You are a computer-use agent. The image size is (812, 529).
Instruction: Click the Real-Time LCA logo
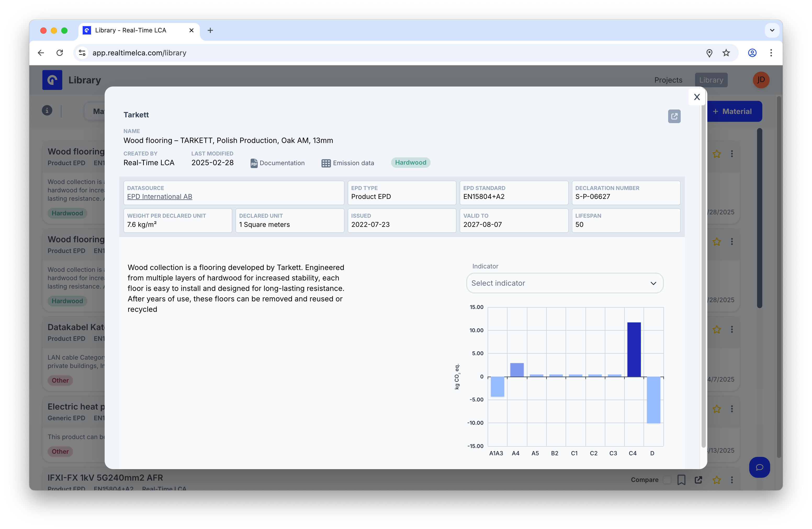pos(52,80)
